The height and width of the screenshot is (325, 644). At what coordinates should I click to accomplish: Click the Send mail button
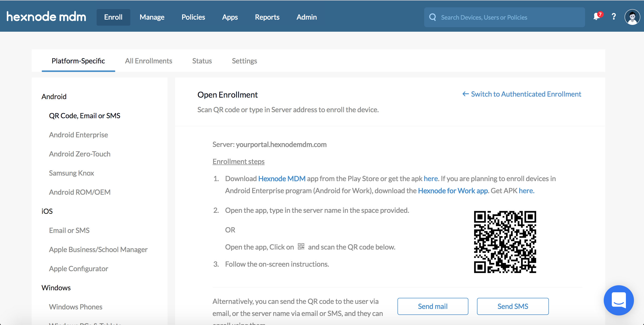(x=433, y=306)
